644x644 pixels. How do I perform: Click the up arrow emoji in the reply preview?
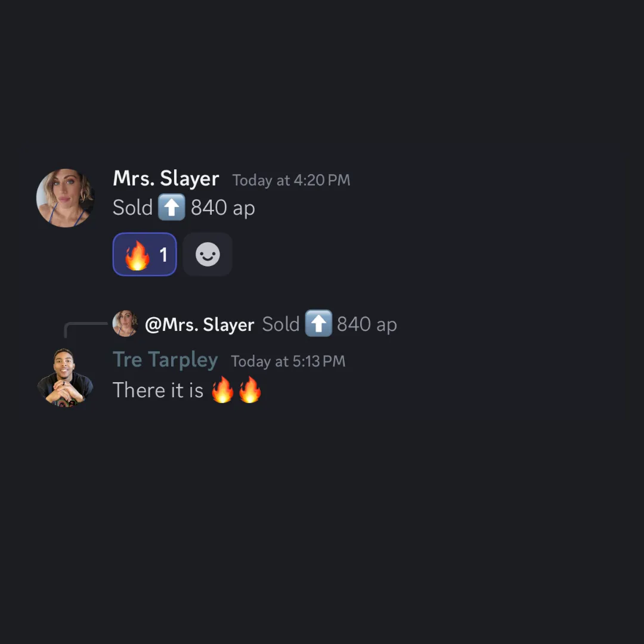click(318, 323)
